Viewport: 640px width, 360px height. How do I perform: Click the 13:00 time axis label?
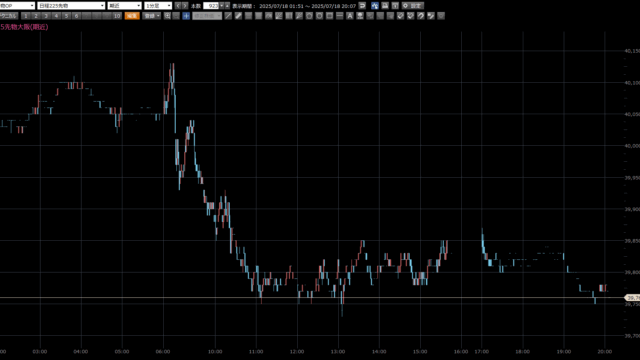338,351
